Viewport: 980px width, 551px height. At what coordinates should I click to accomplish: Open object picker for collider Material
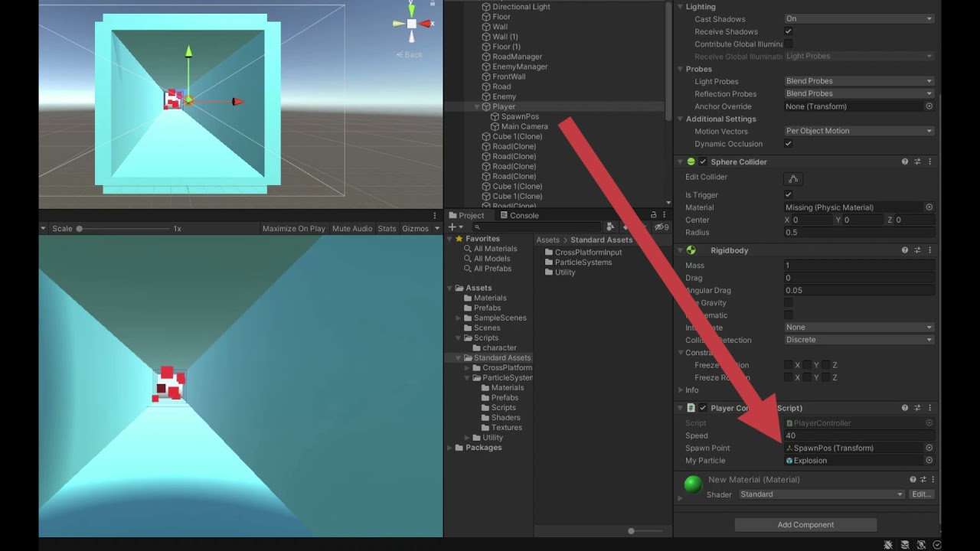(929, 207)
